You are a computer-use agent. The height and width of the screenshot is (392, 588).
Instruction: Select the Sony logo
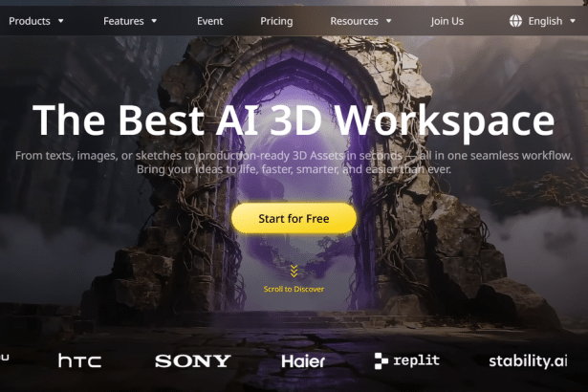[x=193, y=360]
